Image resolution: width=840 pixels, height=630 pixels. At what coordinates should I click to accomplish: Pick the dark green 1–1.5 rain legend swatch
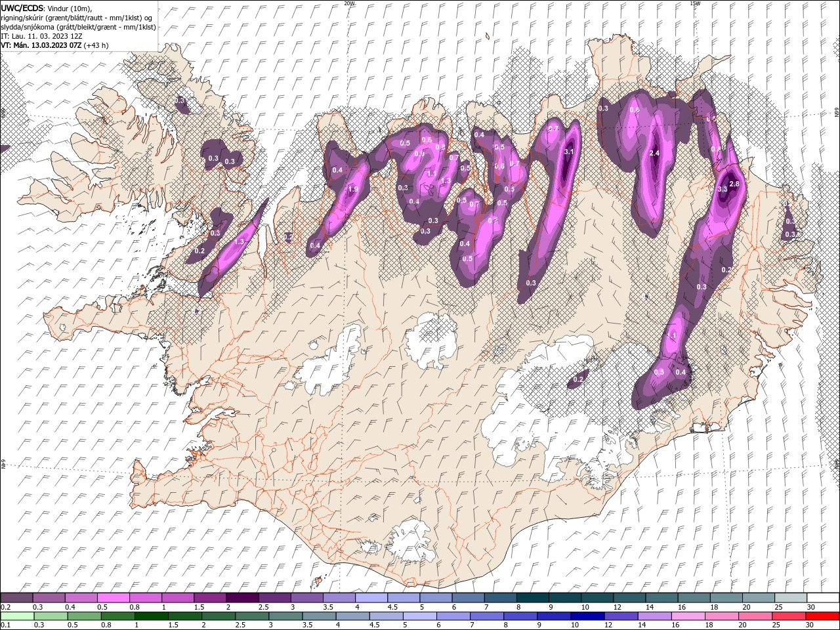pos(151,616)
